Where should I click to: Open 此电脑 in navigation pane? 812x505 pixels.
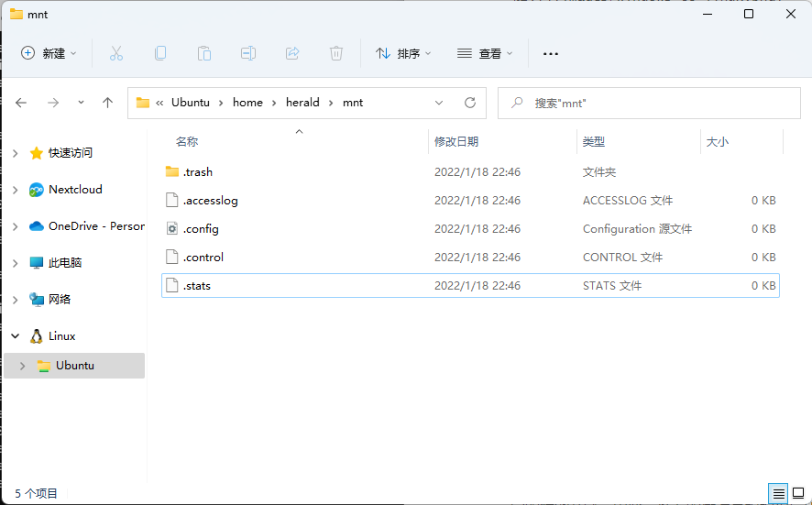tap(65, 263)
